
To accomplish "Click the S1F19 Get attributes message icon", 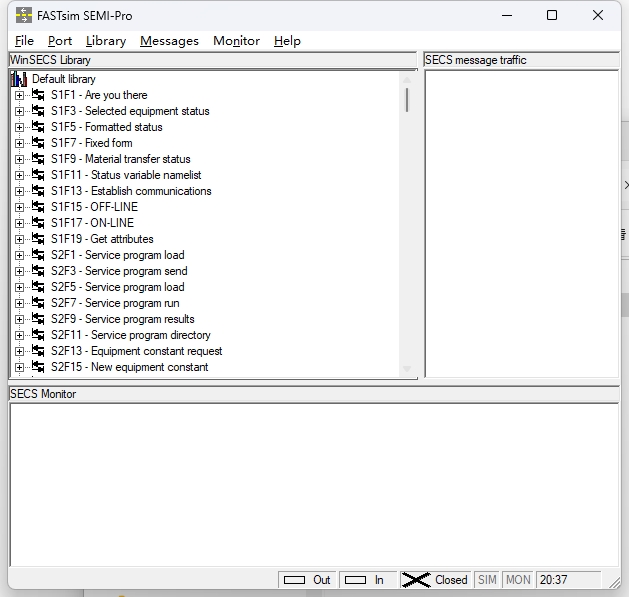I will (38, 239).
